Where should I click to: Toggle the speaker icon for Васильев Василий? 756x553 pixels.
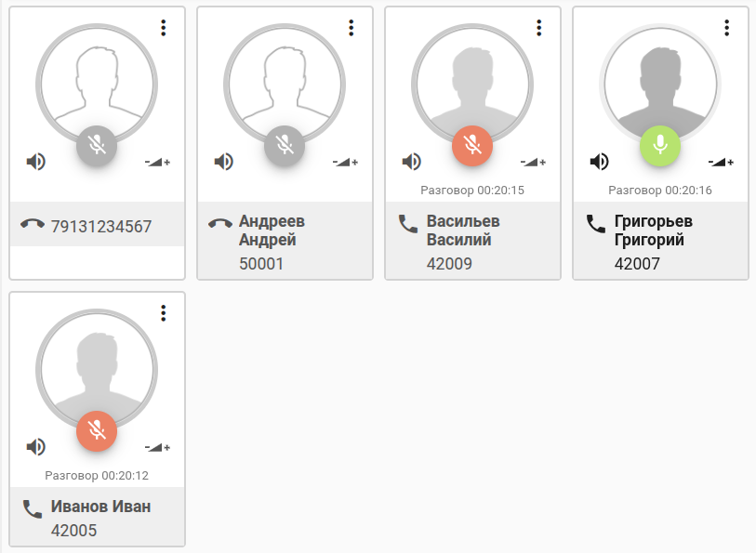[412, 163]
